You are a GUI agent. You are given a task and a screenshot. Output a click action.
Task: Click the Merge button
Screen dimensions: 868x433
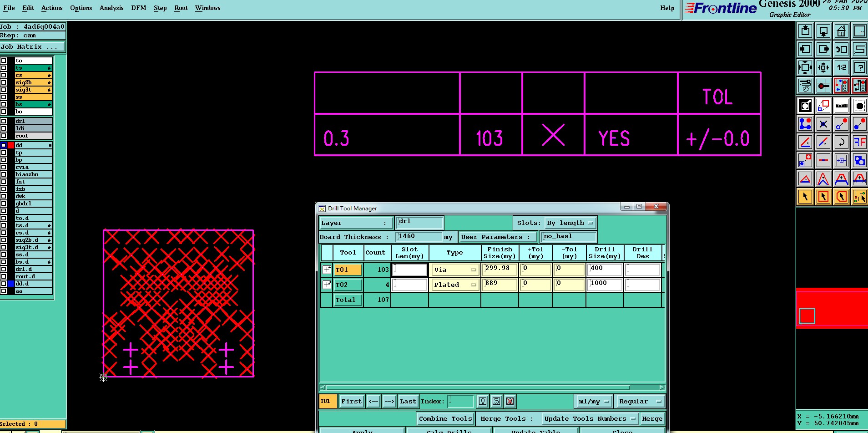pyautogui.click(x=652, y=418)
